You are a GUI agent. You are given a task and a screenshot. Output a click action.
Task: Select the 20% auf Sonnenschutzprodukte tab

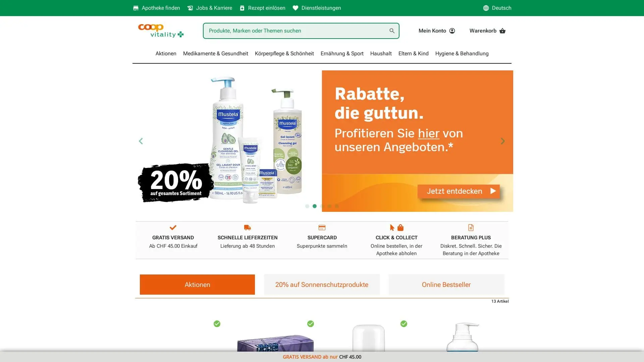pos(322,285)
